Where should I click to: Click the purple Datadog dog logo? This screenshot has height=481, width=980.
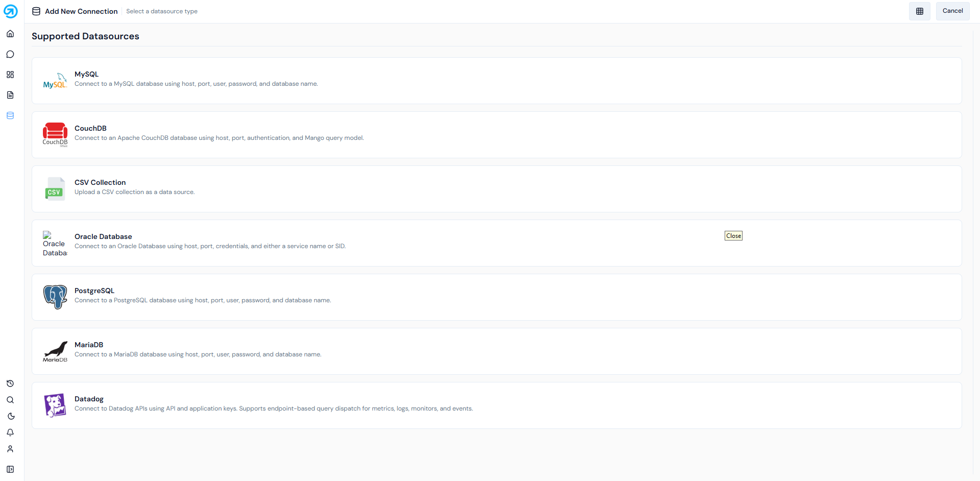[x=55, y=405]
